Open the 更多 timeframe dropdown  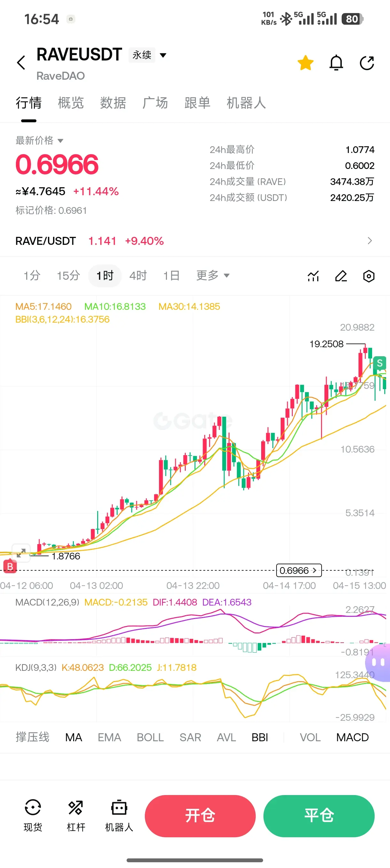coord(213,275)
